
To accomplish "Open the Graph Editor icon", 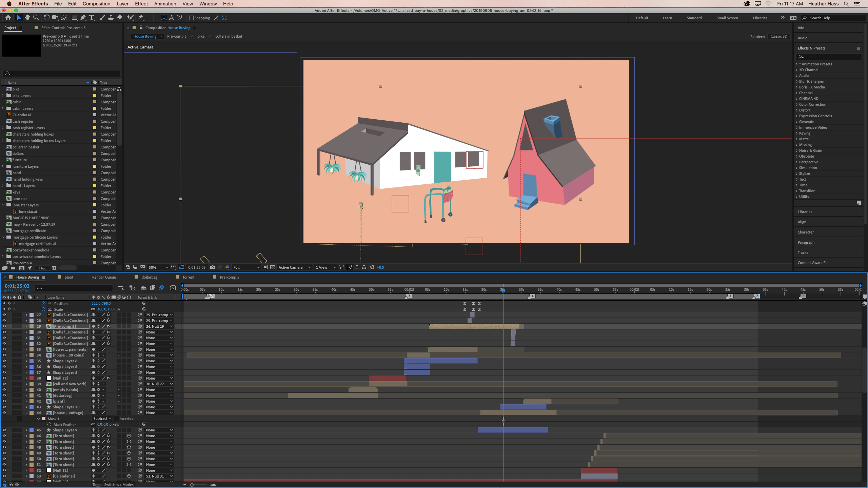I will 173,288.
